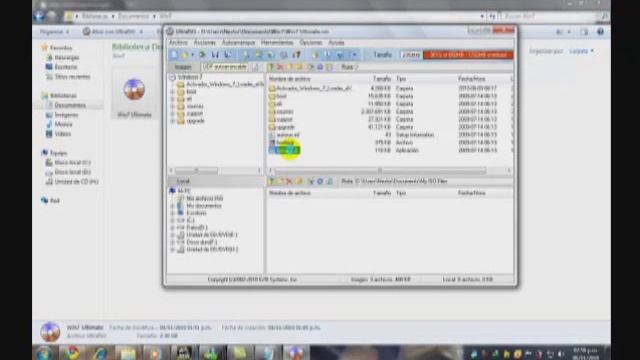This screenshot has width=640, height=360.
Task: Open dropdown arrow next to Open icon
Action: [x=193, y=55]
